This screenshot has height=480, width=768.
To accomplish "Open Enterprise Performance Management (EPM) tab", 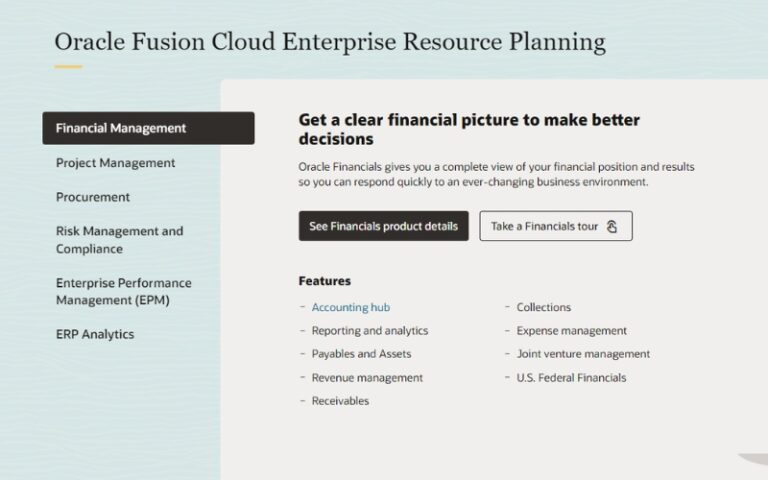I will point(124,291).
